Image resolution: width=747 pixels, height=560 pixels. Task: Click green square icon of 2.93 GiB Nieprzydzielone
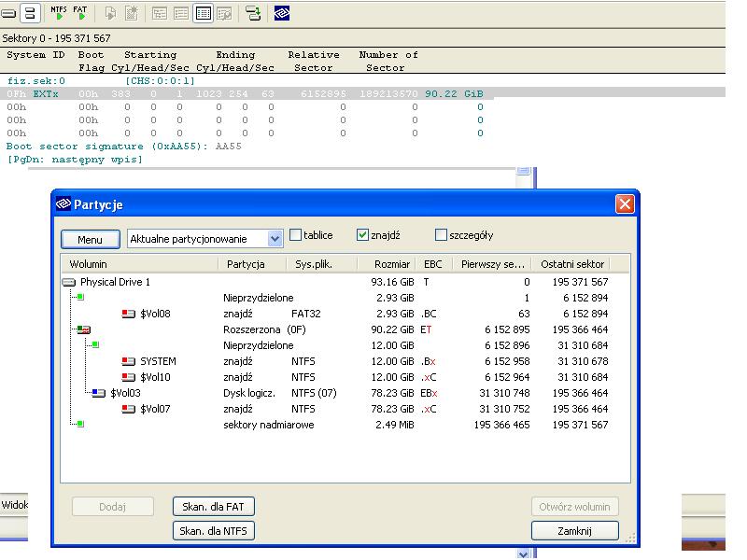coord(80,297)
